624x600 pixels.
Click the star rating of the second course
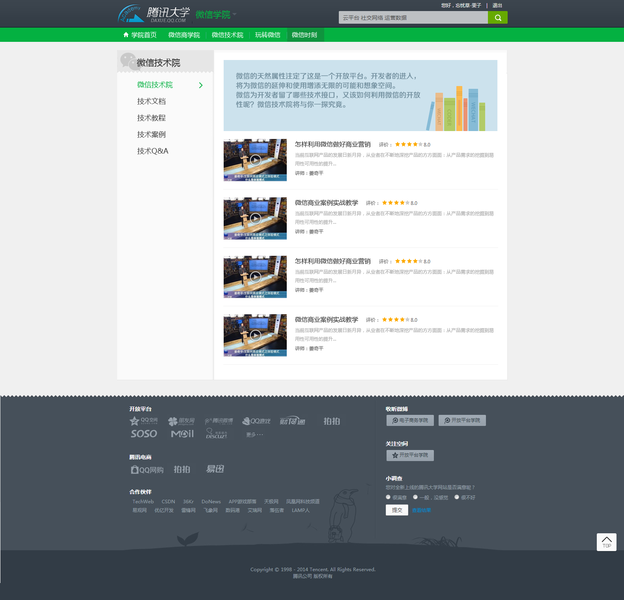tap(396, 203)
